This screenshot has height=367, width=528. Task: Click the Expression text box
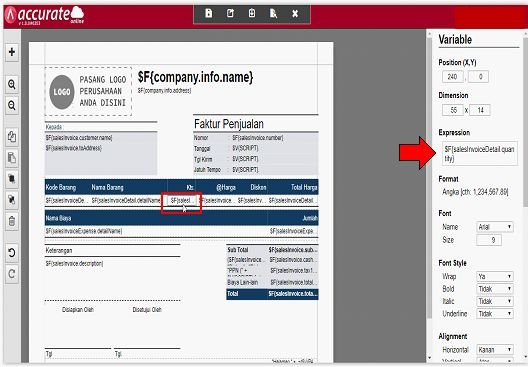pyautogui.click(x=480, y=154)
